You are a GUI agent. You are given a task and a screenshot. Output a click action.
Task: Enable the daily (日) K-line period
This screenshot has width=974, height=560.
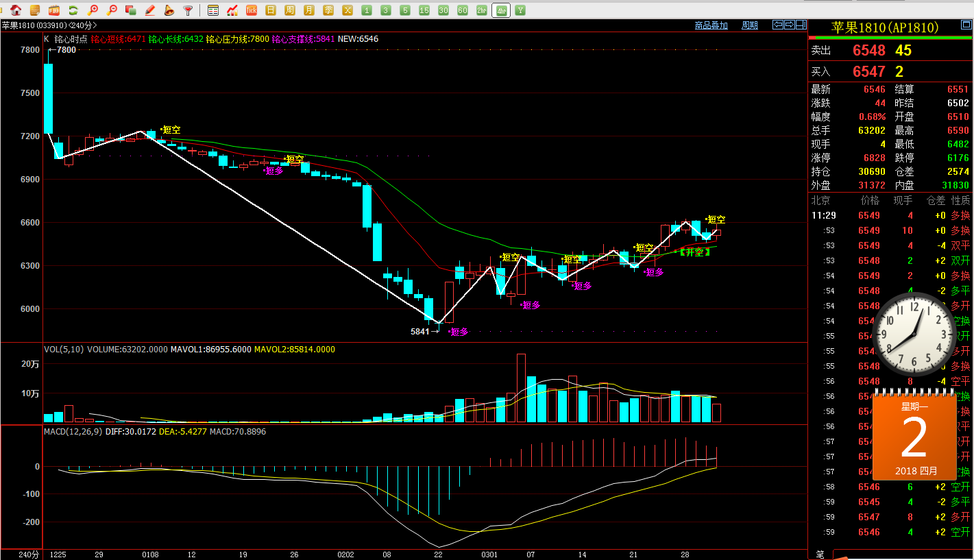271,10
